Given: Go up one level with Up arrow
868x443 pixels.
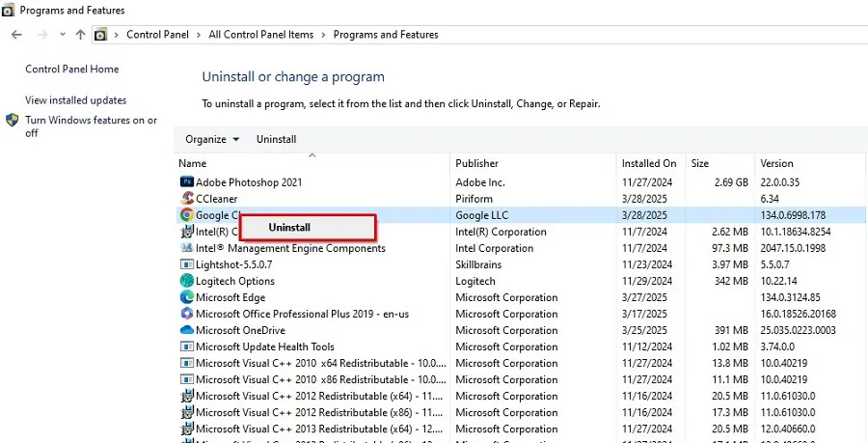Looking at the screenshot, I should (x=80, y=35).
